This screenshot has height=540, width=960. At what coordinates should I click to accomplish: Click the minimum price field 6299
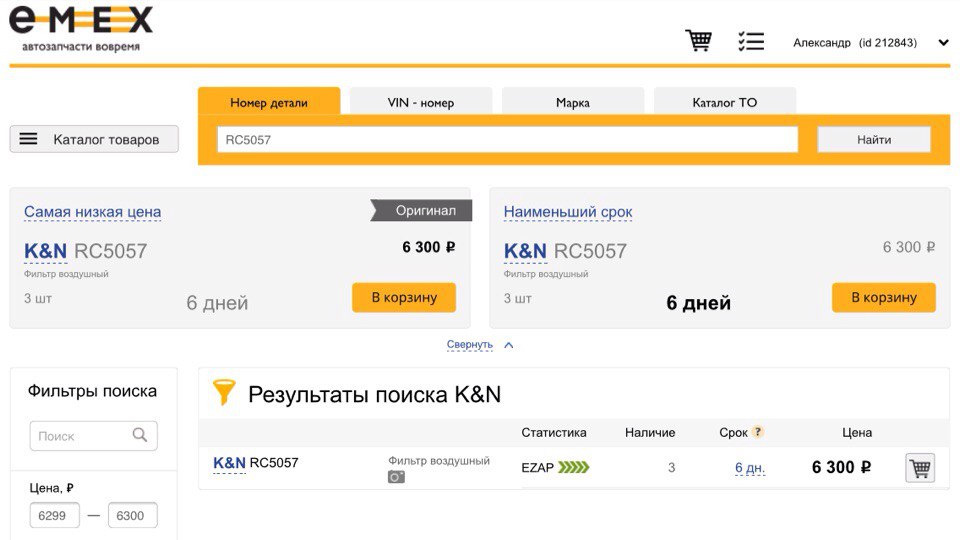point(54,516)
